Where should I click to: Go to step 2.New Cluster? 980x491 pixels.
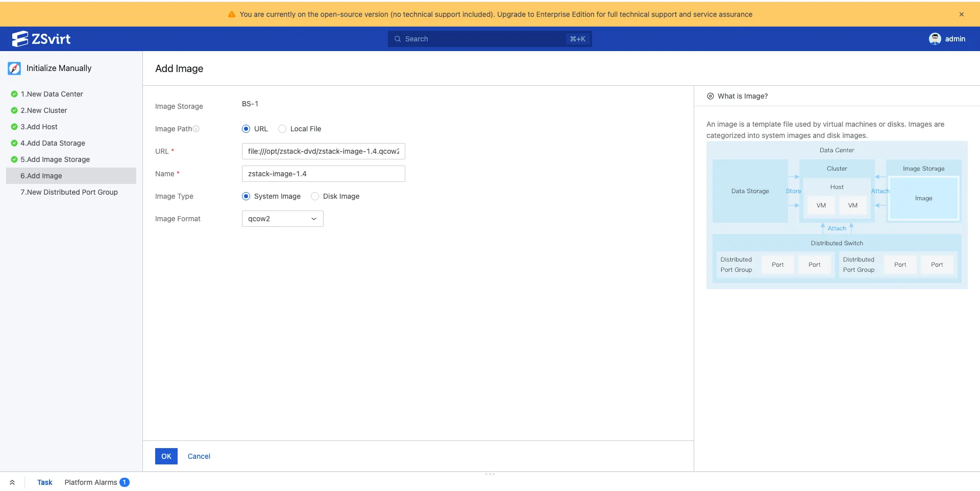[43, 110]
